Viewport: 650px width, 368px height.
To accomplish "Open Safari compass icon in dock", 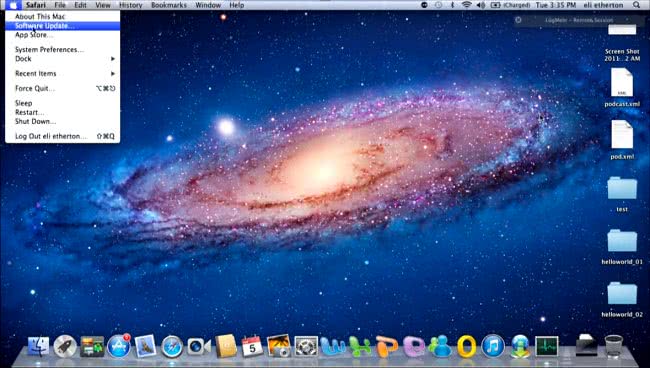I will pos(172,346).
